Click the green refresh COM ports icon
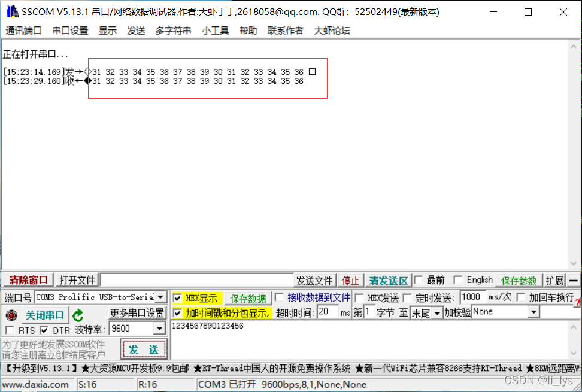 78,315
